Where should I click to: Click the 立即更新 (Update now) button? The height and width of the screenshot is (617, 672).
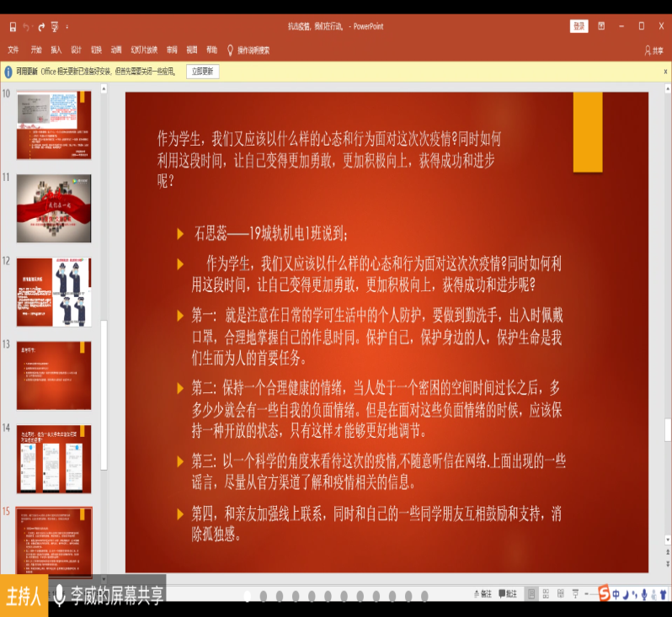(203, 72)
